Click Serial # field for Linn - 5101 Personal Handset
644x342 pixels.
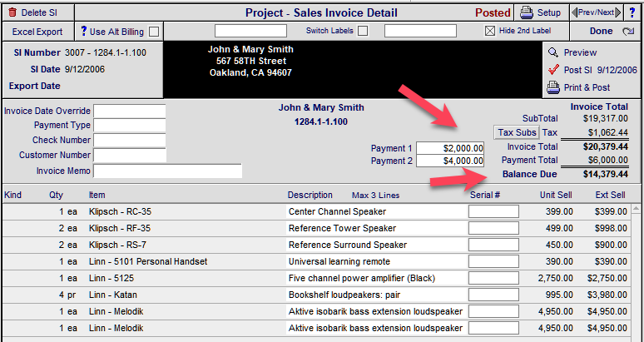point(493,261)
